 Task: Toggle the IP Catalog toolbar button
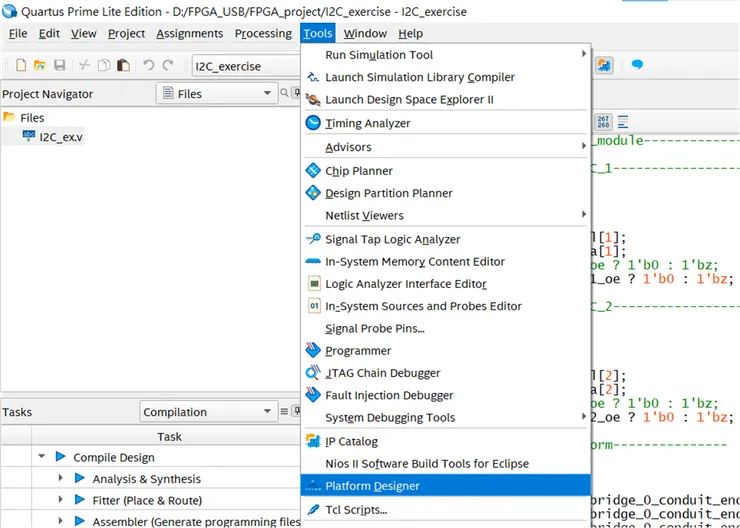(604, 65)
